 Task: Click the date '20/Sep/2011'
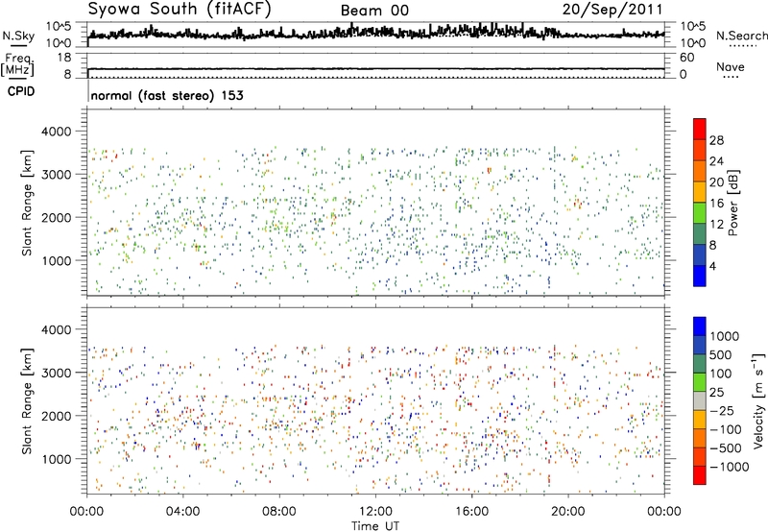tap(612, 10)
